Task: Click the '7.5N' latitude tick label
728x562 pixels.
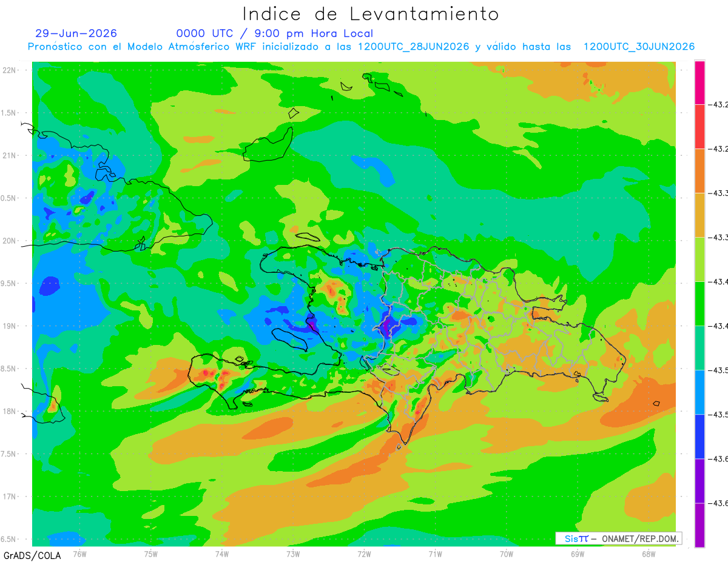Action: 9,454
